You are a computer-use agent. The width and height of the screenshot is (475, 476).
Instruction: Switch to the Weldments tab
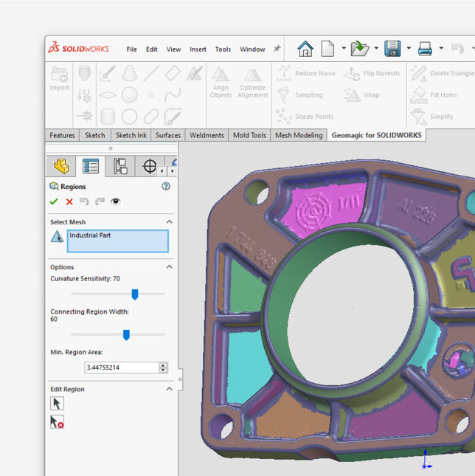point(207,135)
